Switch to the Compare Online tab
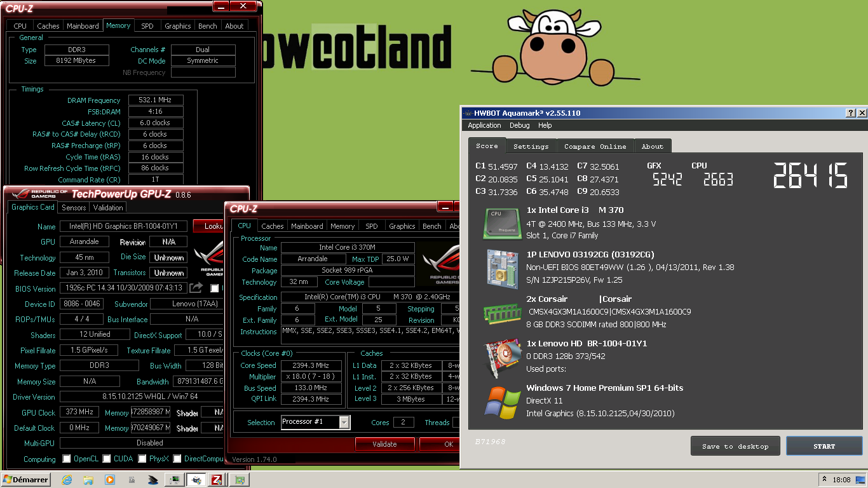 pos(595,146)
